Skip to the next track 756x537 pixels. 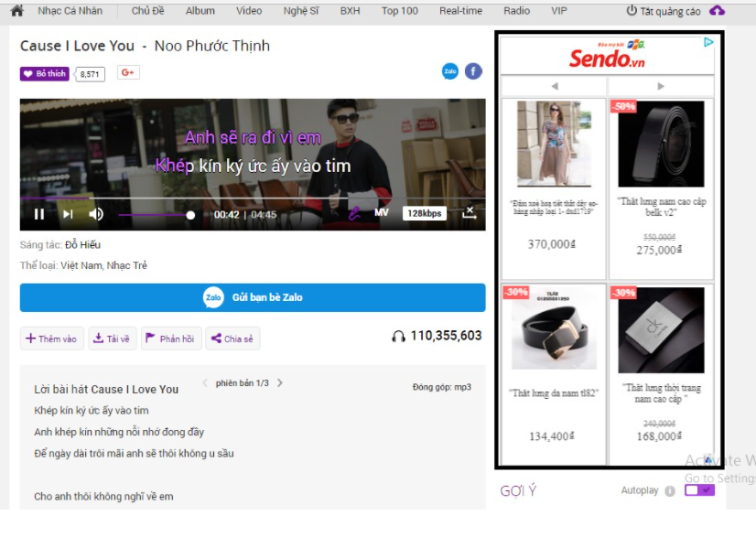pos(68,214)
